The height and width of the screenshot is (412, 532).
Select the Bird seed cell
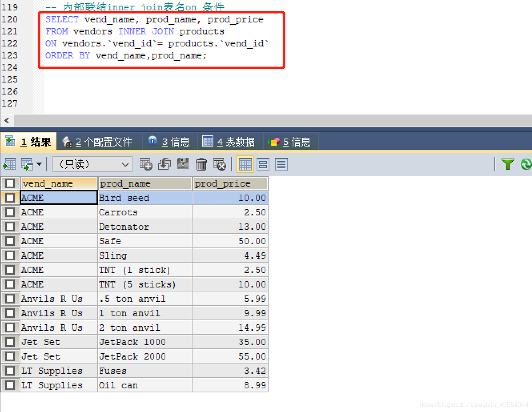tap(145, 198)
